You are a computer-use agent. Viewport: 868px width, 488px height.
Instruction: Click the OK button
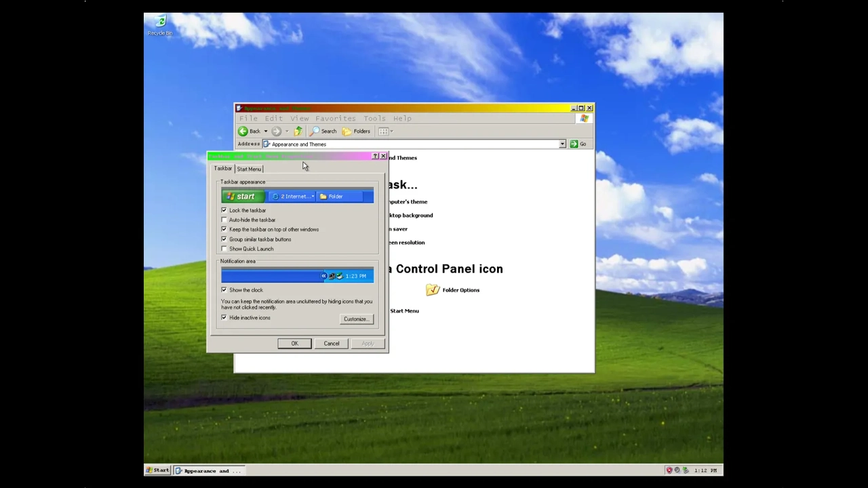point(294,344)
